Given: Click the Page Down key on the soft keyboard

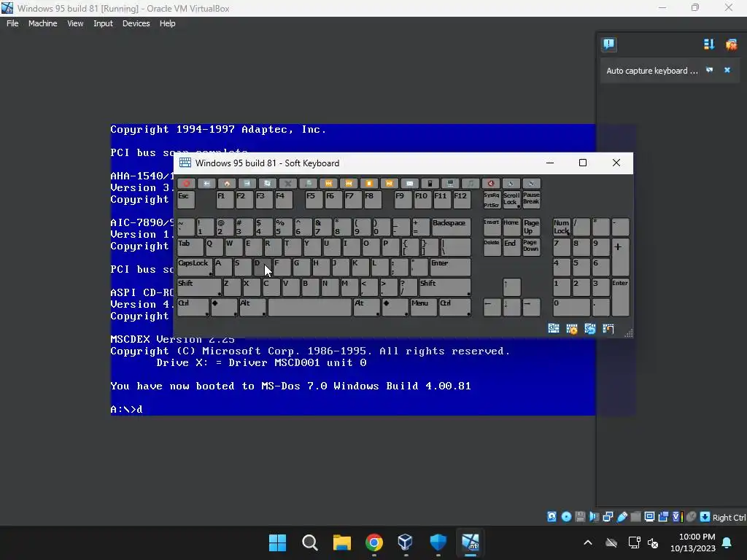Looking at the screenshot, I should [531, 247].
